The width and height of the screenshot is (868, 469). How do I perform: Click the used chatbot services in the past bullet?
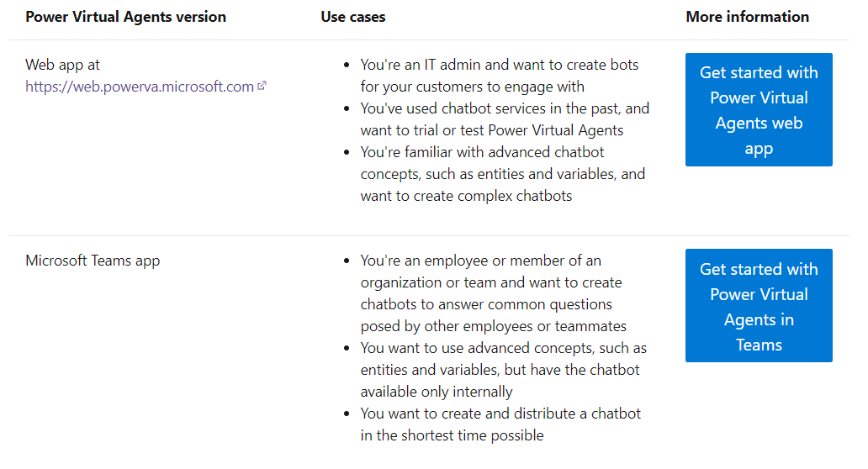point(505,119)
